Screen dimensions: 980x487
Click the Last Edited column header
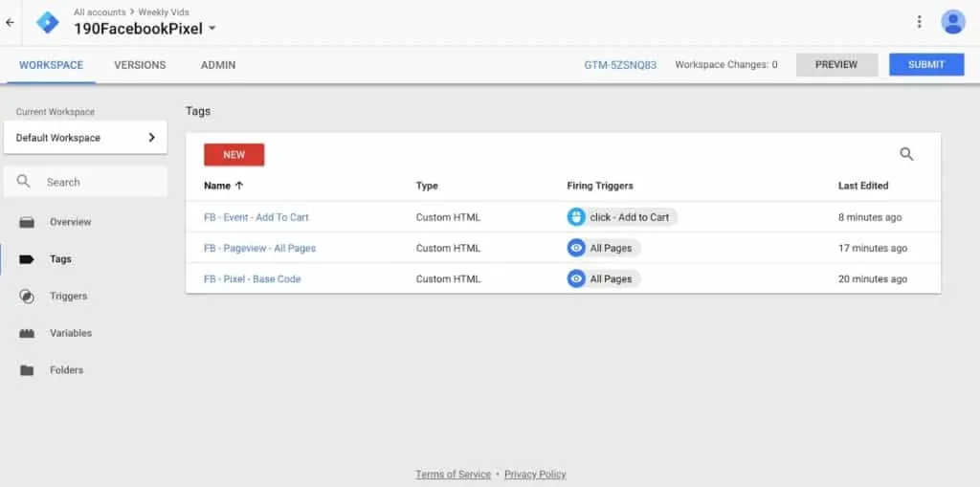click(863, 186)
